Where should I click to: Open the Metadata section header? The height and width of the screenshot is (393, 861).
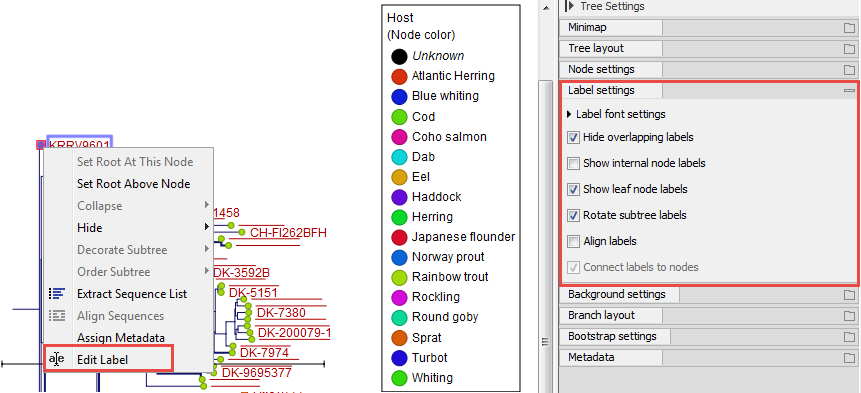click(x=611, y=357)
